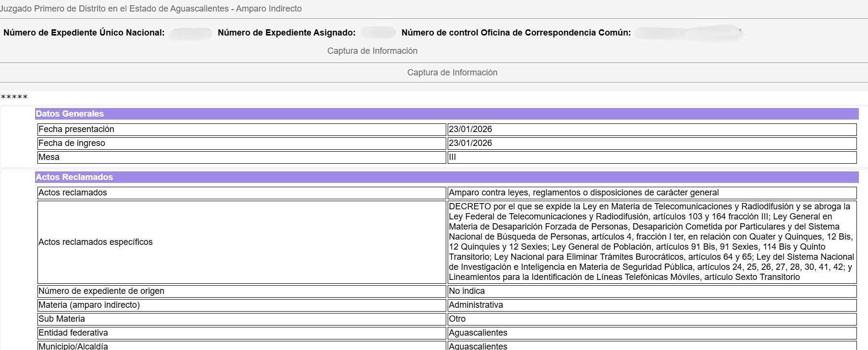Click the 'Amparo contra leyes, reglamentos' value cell
This screenshot has width=868, height=350.
point(652,193)
